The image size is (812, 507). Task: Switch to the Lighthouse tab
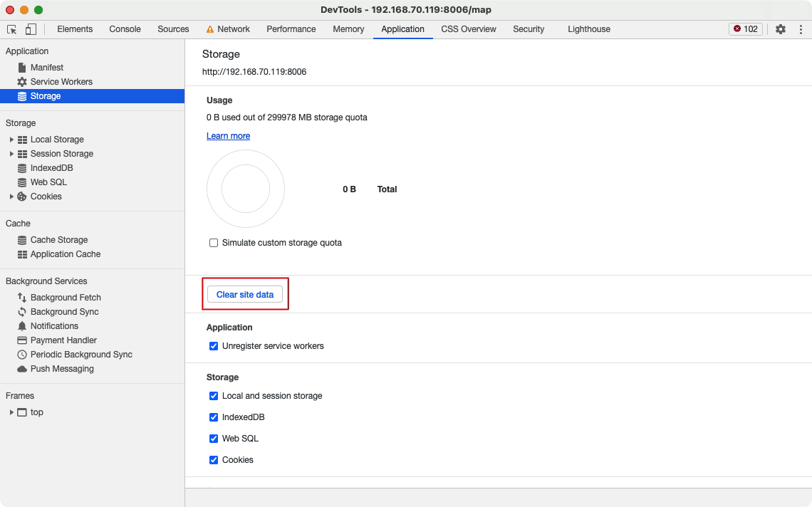(x=589, y=29)
